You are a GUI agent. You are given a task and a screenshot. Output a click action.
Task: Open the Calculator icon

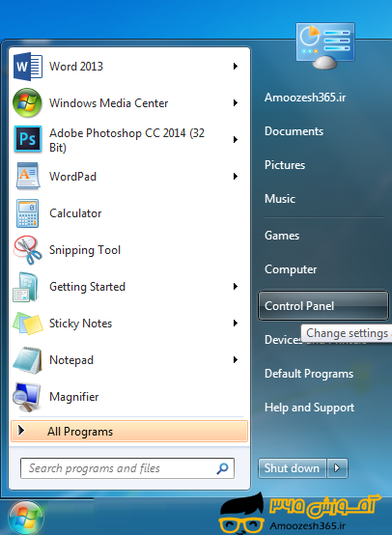click(x=27, y=213)
